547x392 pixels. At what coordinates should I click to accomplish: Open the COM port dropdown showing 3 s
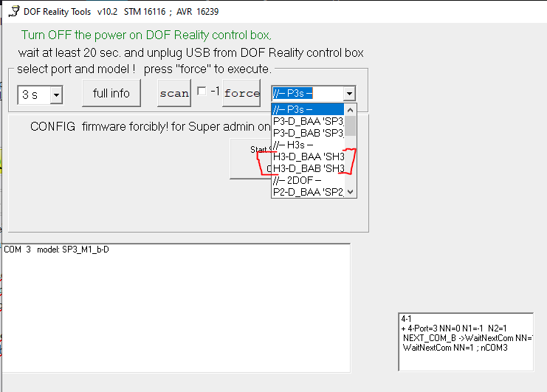click(x=56, y=94)
